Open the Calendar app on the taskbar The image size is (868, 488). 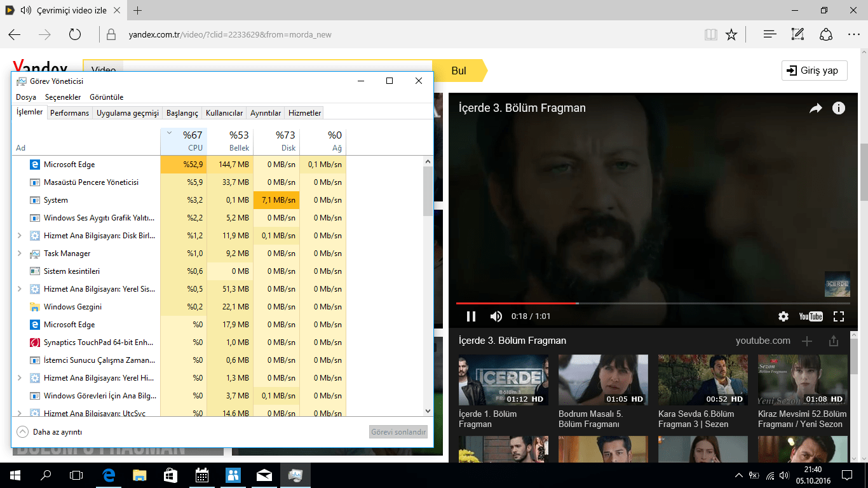(202, 475)
